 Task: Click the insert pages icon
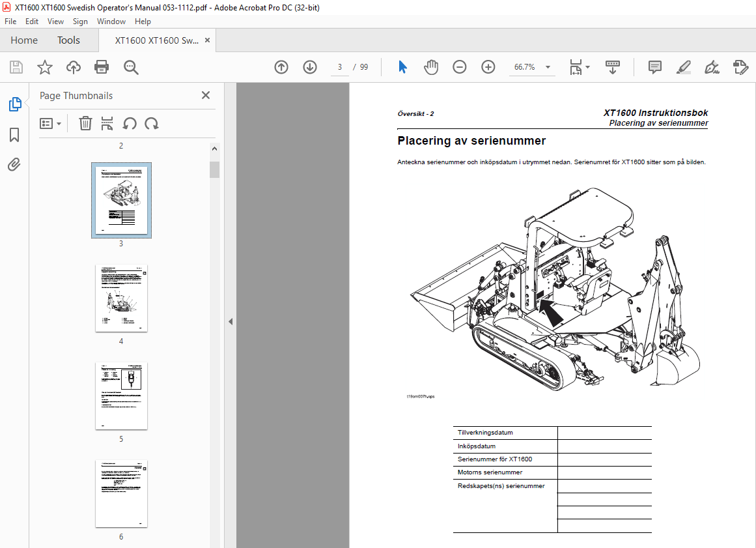coord(107,124)
